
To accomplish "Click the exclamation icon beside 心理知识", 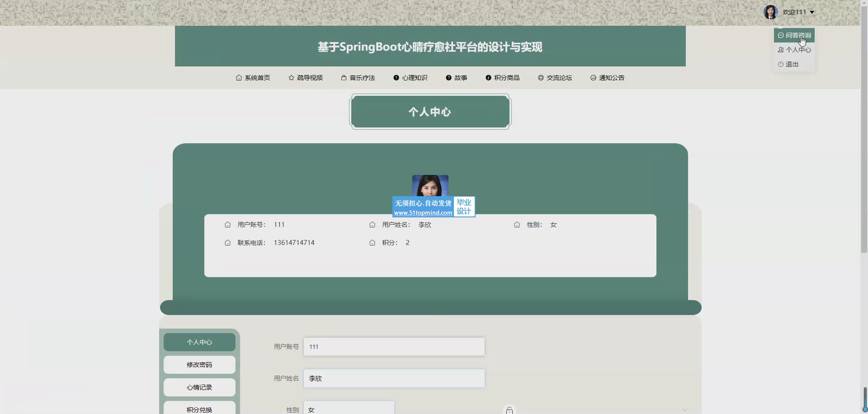I will click(396, 78).
